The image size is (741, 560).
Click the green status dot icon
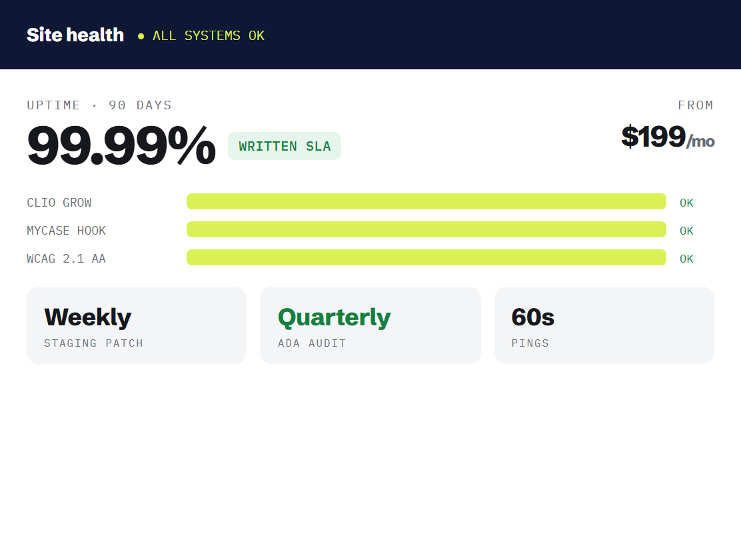141,36
